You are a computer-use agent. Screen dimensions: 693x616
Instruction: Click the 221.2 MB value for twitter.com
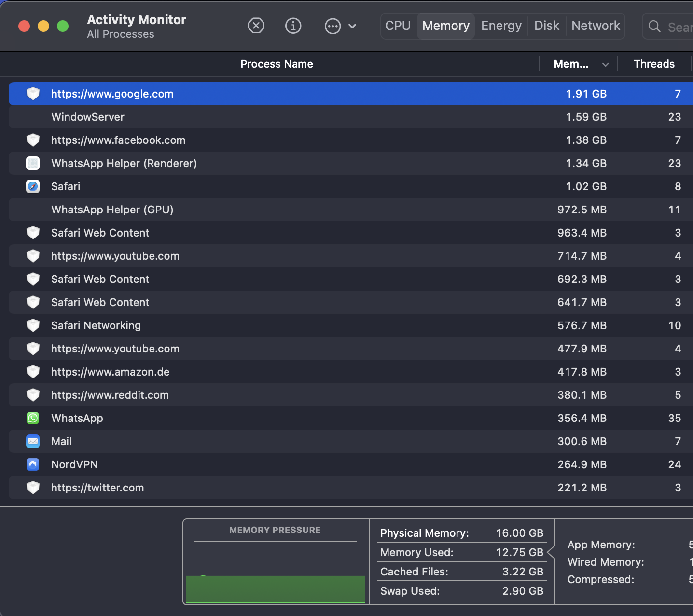pyautogui.click(x=582, y=488)
